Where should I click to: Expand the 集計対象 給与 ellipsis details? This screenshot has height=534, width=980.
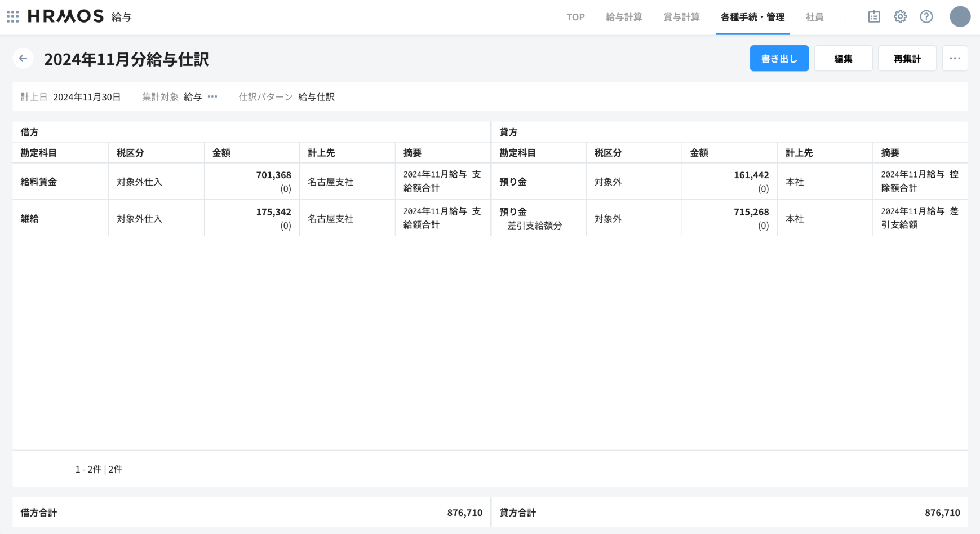point(212,97)
